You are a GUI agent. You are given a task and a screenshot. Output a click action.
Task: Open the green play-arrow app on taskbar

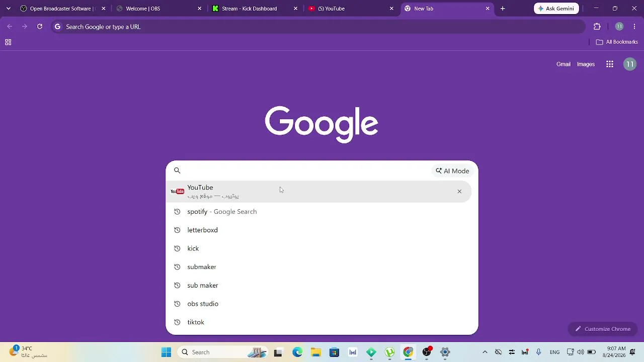(371, 352)
